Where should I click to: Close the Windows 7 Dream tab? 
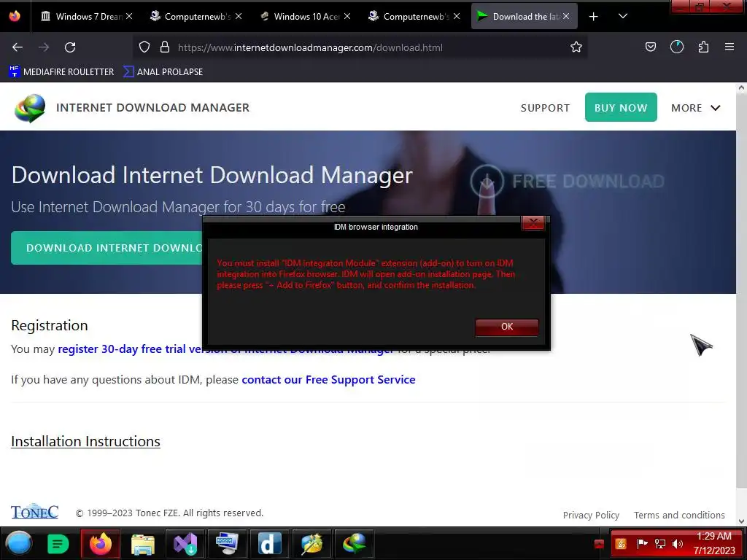(129, 16)
